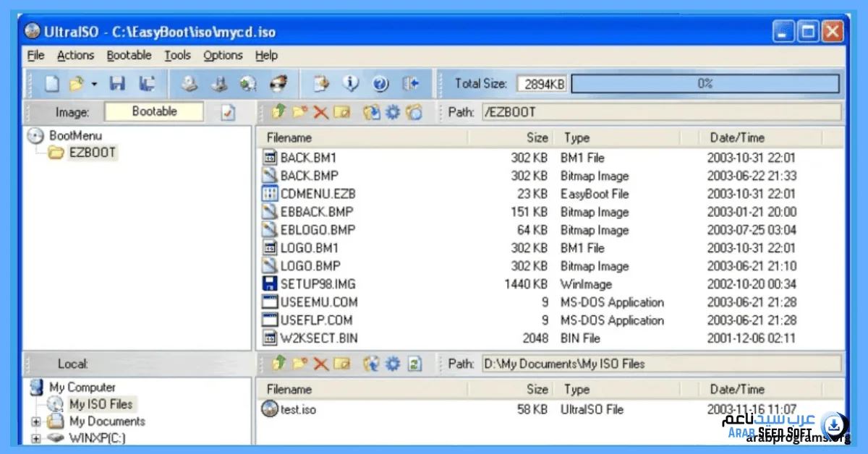Click the image Path field showing /EZBOOT

(x=662, y=112)
